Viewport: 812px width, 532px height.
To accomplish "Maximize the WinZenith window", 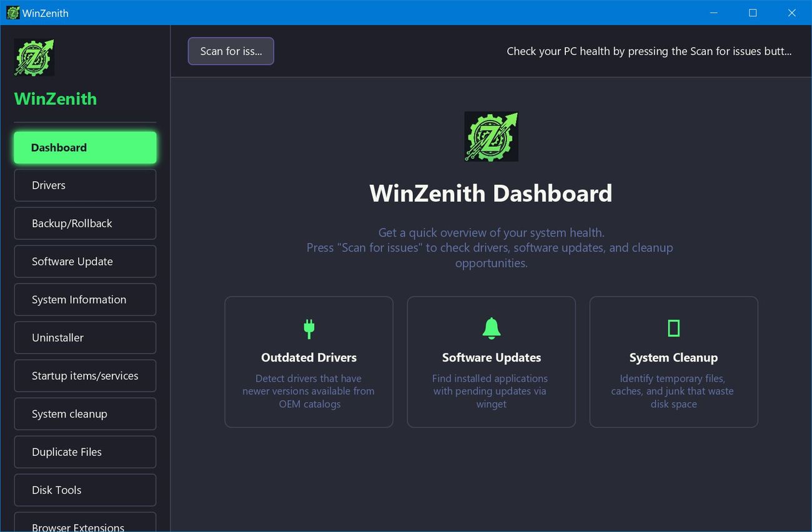I will click(753, 12).
